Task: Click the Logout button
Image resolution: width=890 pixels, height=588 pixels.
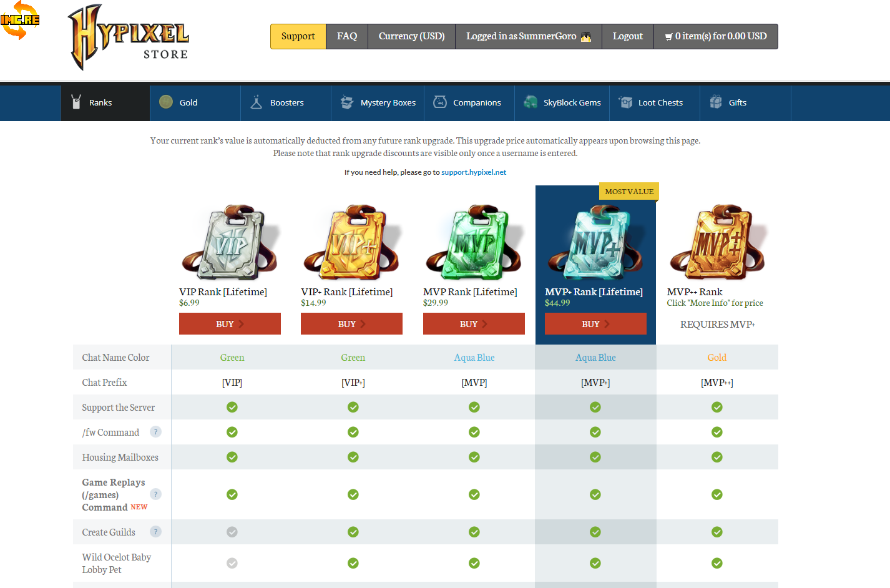Action: 627,36
